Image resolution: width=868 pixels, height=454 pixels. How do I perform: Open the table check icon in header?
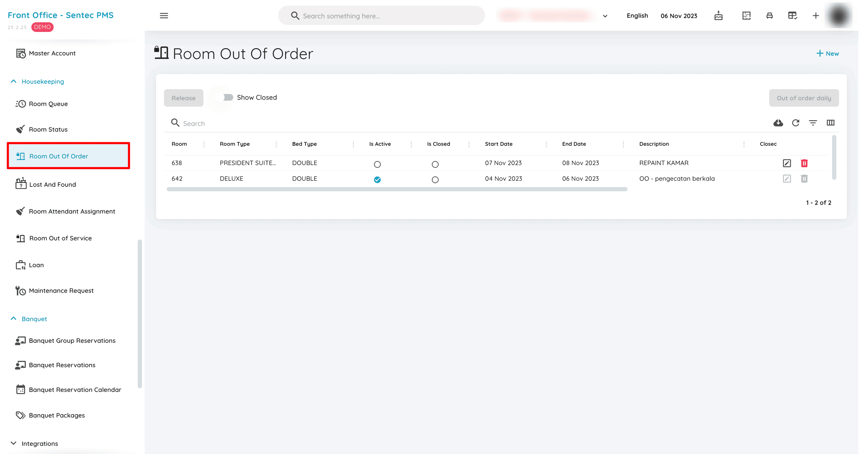793,15
